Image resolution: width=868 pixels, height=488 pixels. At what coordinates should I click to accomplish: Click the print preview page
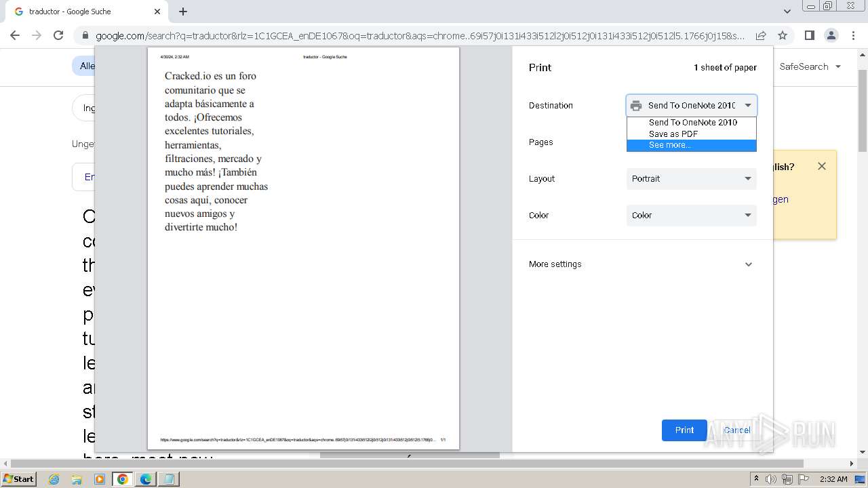click(x=303, y=248)
